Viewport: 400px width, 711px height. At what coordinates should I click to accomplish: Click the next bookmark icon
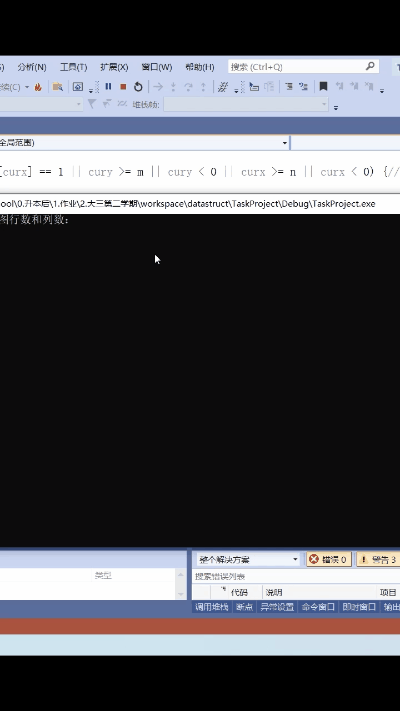tap(354, 86)
